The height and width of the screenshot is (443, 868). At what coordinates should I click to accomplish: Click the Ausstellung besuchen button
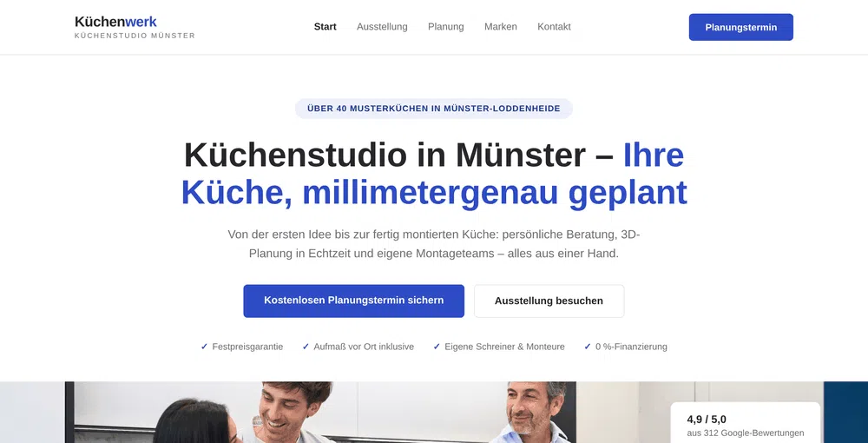(549, 301)
